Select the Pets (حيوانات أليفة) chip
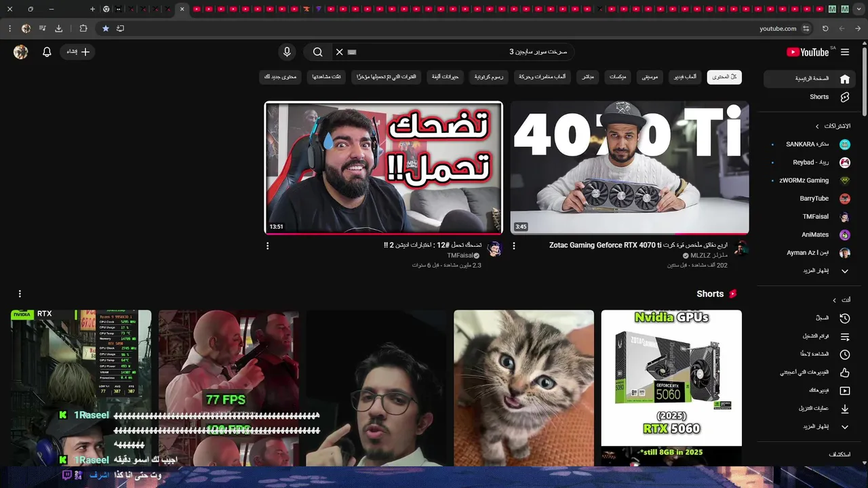Viewport: 868px width, 488px height. (446, 77)
